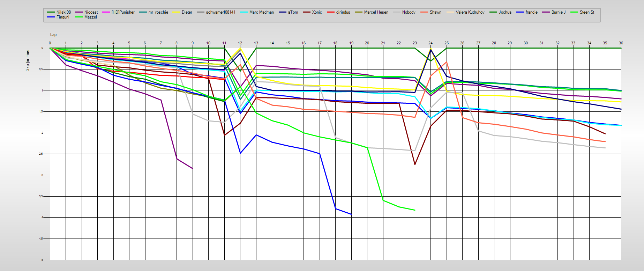Select mr_roschie in the legend
The width and height of the screenshot is (644, 271).
(158, 12)
